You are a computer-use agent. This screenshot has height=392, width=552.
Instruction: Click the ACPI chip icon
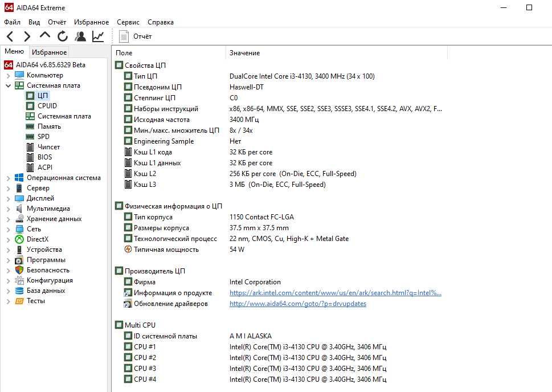pos(30,168)
